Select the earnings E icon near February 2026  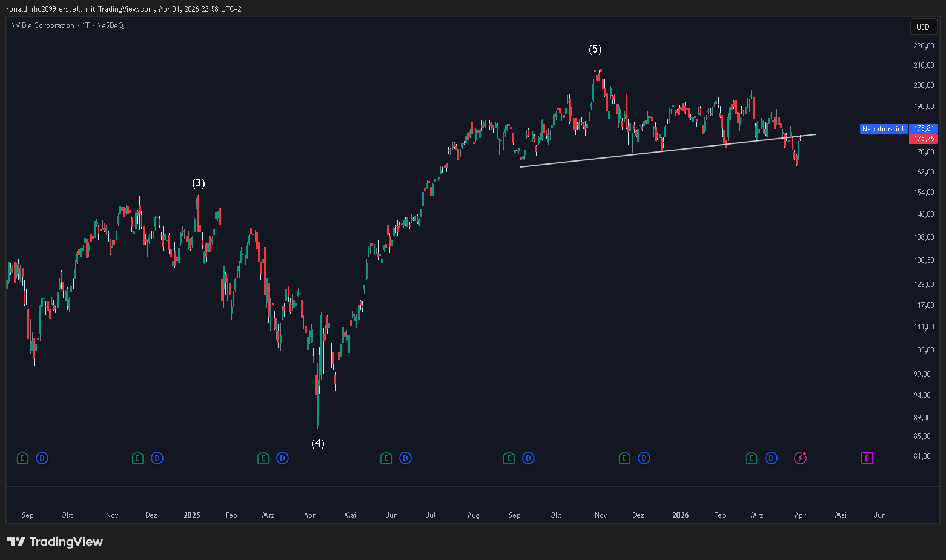[751, 458]
